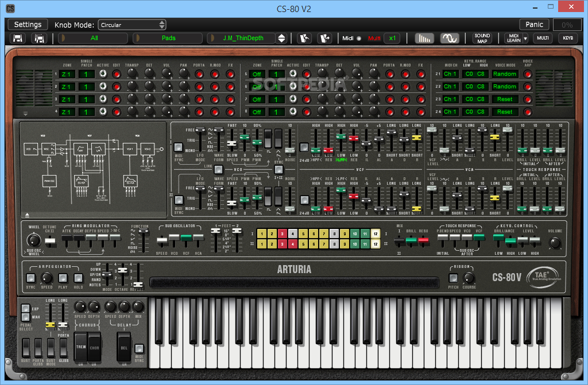Viewport: 588px width, 385px height.
Task: Select memory I preset button 3
Action: pyautogui.click(x=283, y=234)
